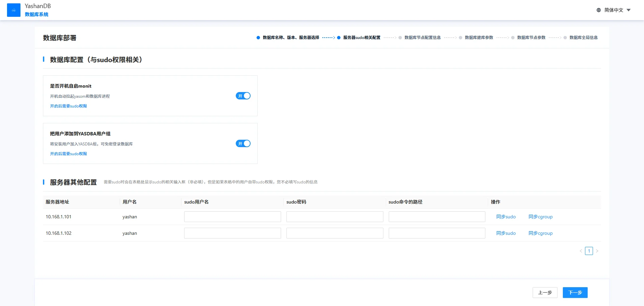Toggle the 是否开机自启monit switch

point(243,96)
